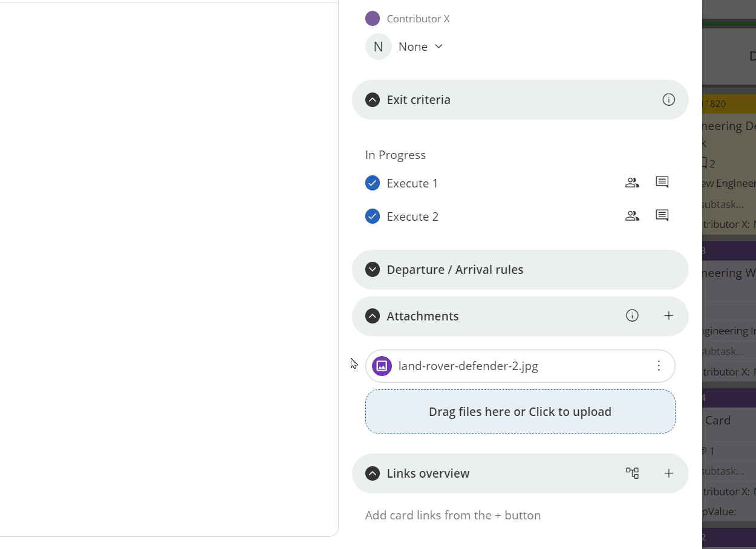The width and height of the screenshot is (756, 549).
Task: Uncheck the Execute 2 criterion
Action: click(373, 216)
